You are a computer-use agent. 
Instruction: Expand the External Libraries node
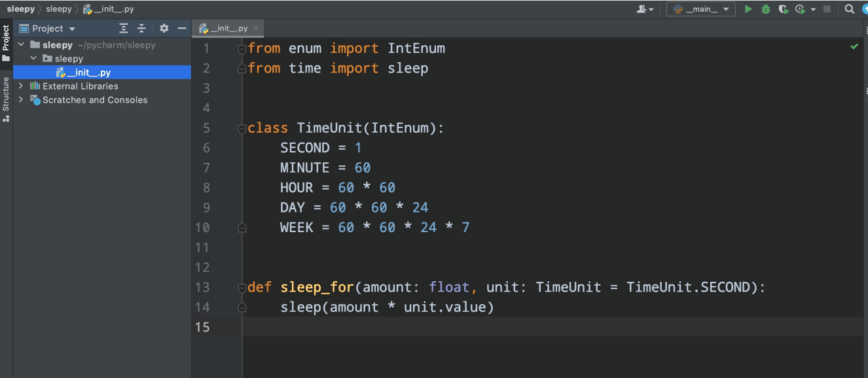point(21,86)
